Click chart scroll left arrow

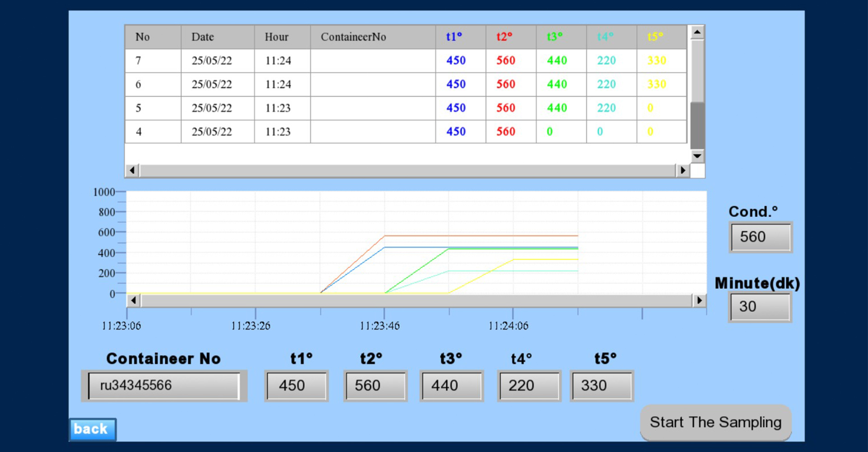(x=133, y=300)
